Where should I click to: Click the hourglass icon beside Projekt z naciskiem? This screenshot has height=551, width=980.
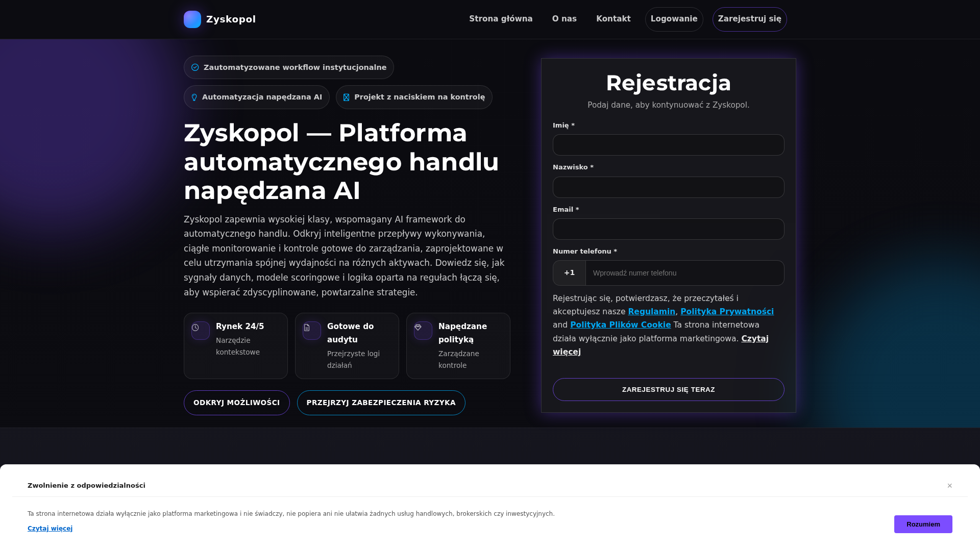[x=347, y=97]
